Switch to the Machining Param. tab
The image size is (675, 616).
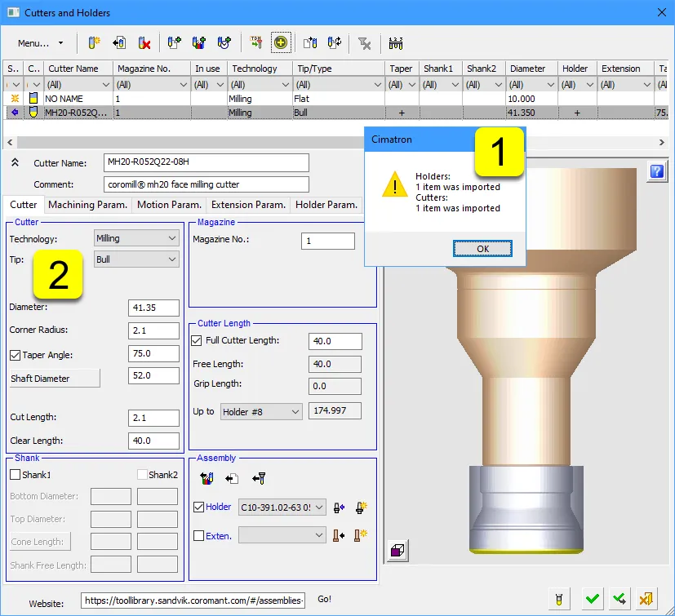(87, 205)
